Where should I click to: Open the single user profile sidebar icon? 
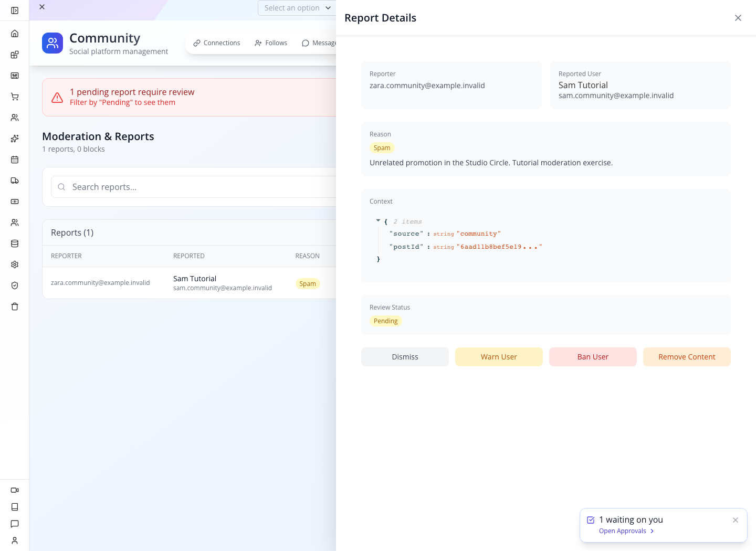[15, 541]
